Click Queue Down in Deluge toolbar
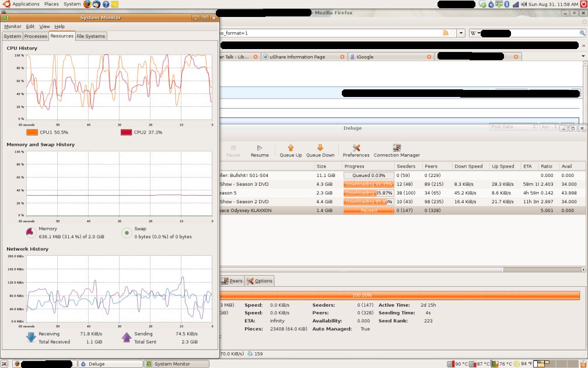Image resolution: width=588 pixels, height=368 pixels. [320, 151]
